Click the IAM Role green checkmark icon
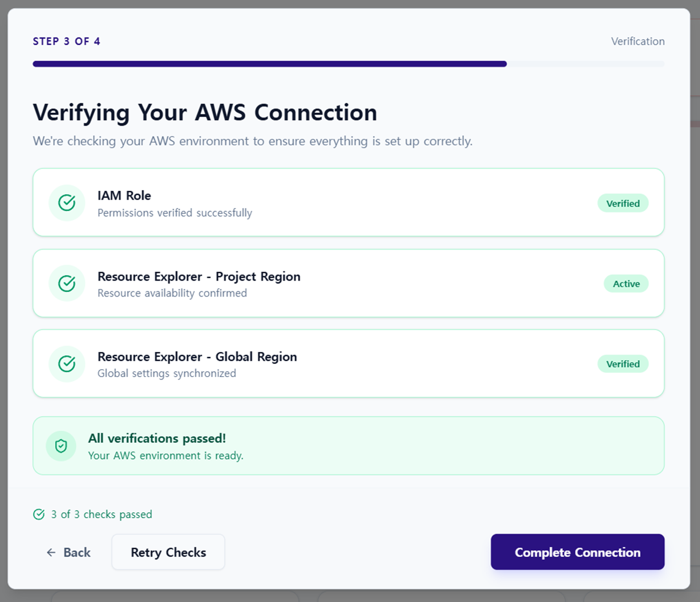The width and height of the screenshot is (700, 602). [x=67, y=203]
